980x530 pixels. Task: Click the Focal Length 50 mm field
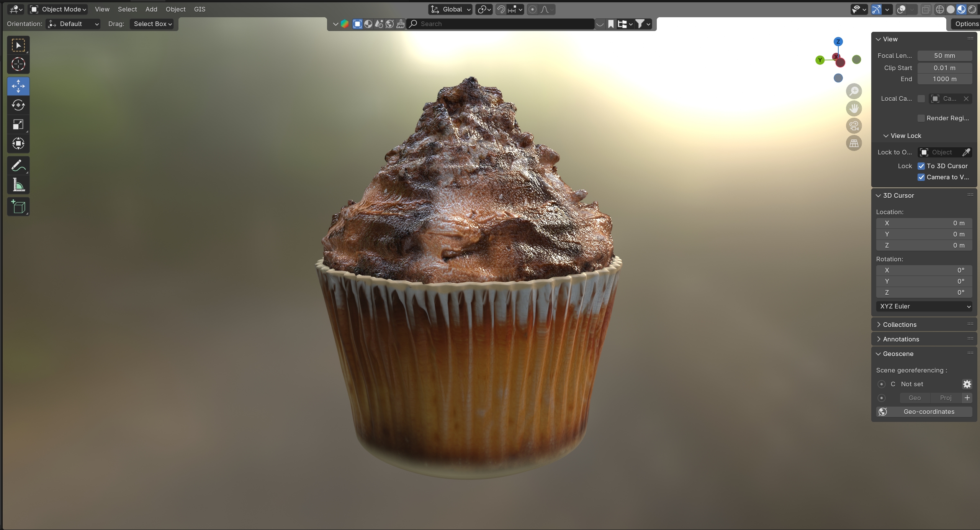(944, 56)
